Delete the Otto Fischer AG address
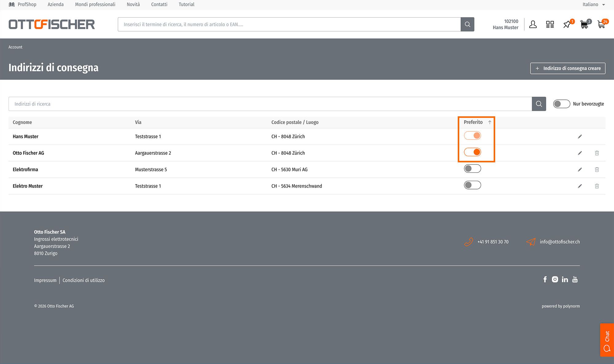614x364 pixels. click(597, 153)
